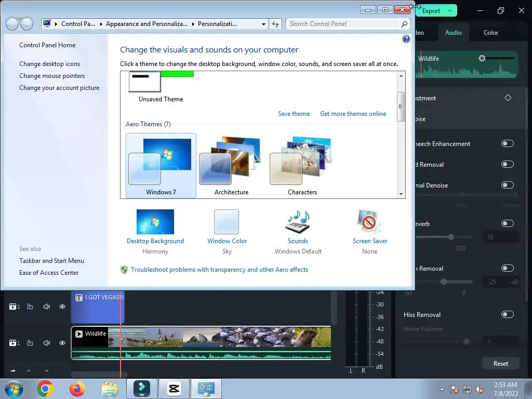The height and width of the screenshot is (399, 532).
Task: Open the address bar history dropdown
Action: coord(263,24)
